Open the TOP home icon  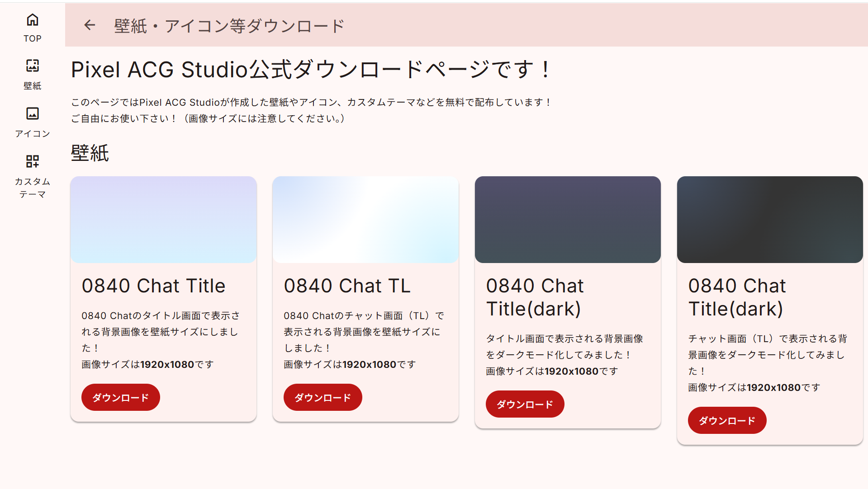[33, 20]
